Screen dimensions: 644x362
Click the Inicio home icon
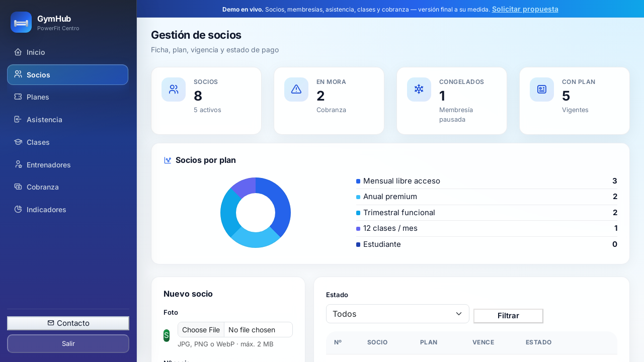[18, 52]
